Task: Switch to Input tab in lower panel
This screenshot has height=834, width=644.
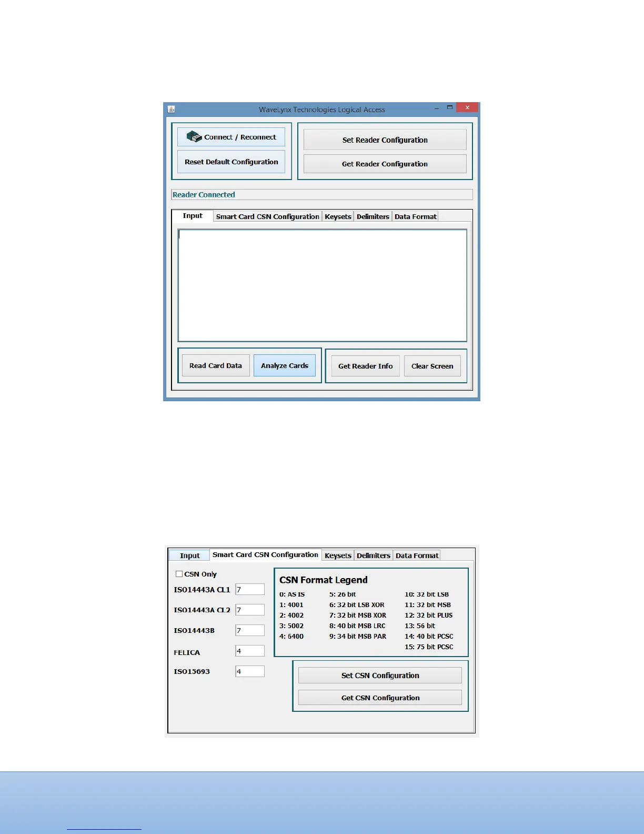Action: tap(189, 555)
